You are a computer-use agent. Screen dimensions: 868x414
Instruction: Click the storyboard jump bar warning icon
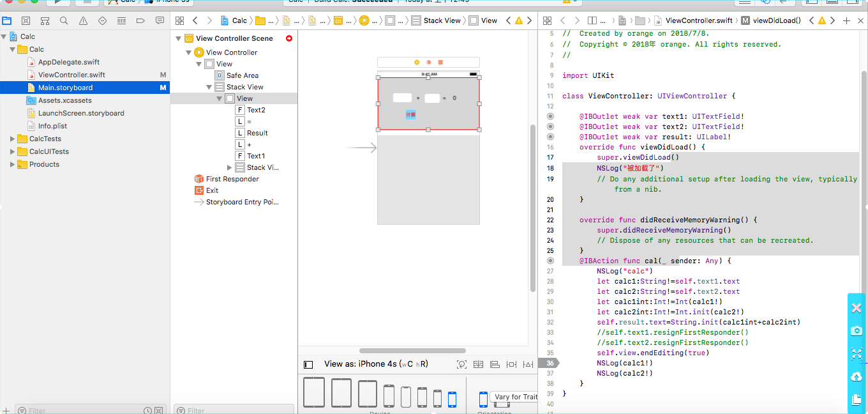point(519,20)
